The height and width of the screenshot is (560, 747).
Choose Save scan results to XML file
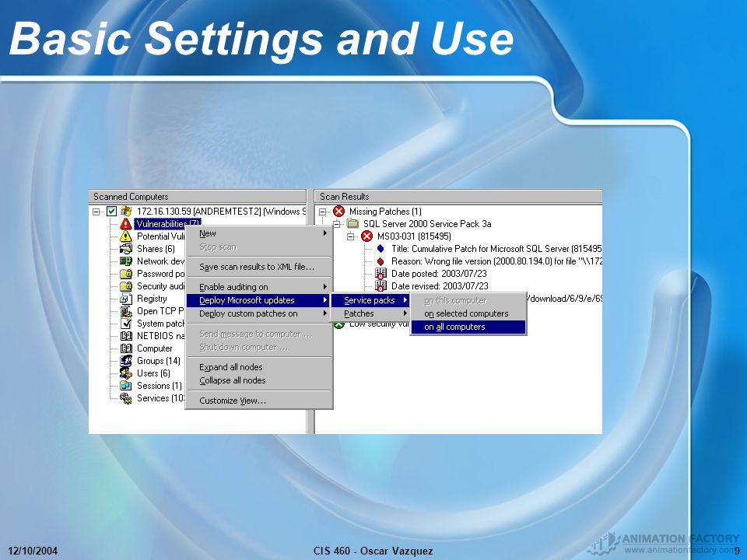[258, 267]
